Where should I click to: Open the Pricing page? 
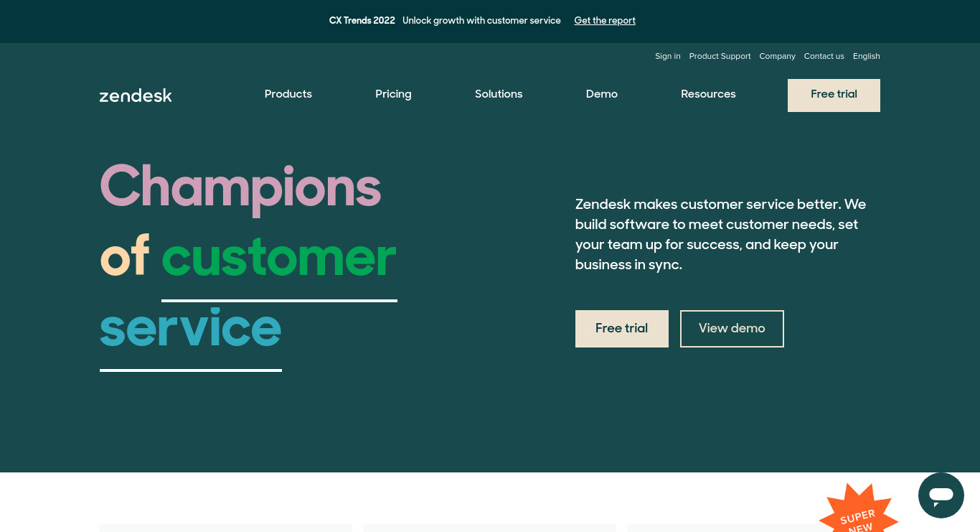point(393,94)
